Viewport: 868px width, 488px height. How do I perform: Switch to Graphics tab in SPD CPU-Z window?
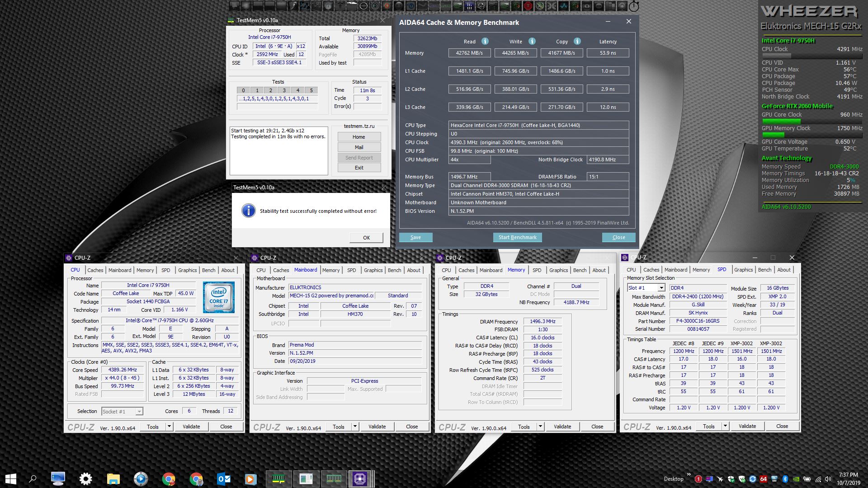point(743,270)
